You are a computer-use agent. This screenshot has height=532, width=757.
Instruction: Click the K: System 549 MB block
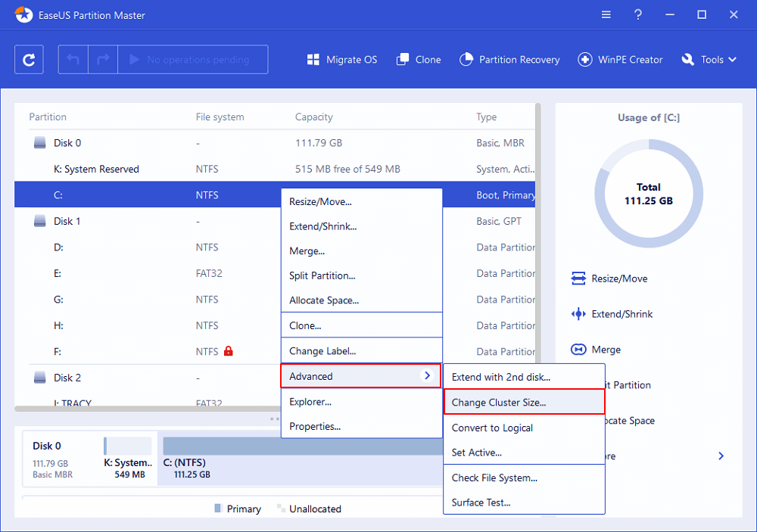pyautogui.click(x=128, y=459)
